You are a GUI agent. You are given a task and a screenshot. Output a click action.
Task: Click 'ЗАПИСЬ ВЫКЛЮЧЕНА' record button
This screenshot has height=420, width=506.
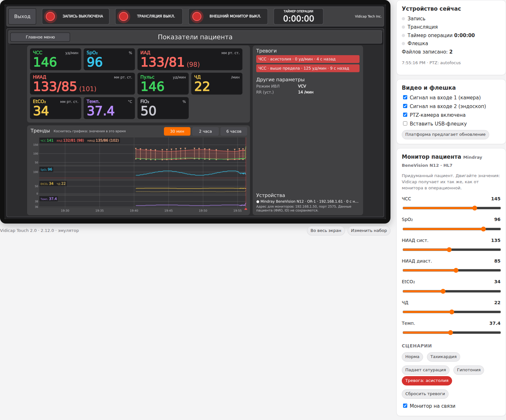coord(76,16)
